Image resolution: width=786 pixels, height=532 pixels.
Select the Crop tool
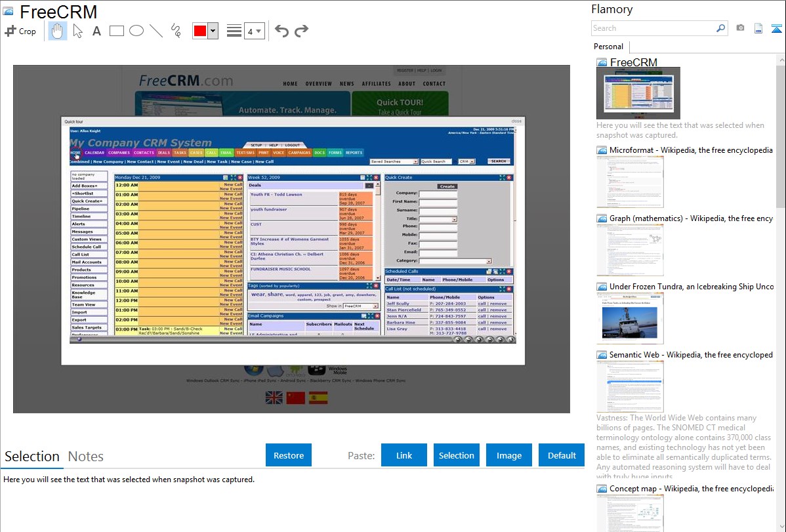coord(20,31)
